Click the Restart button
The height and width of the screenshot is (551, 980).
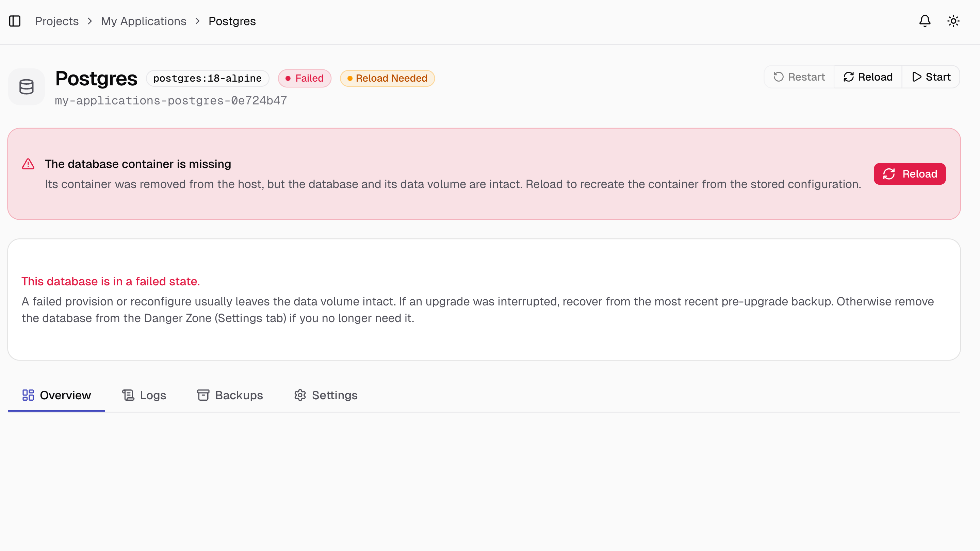(x=799, y=77)
